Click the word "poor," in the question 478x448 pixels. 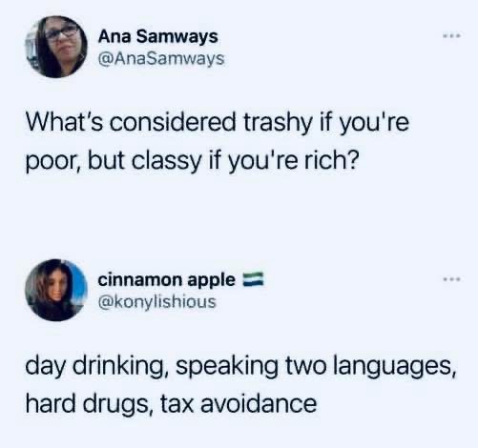(52, 161)
